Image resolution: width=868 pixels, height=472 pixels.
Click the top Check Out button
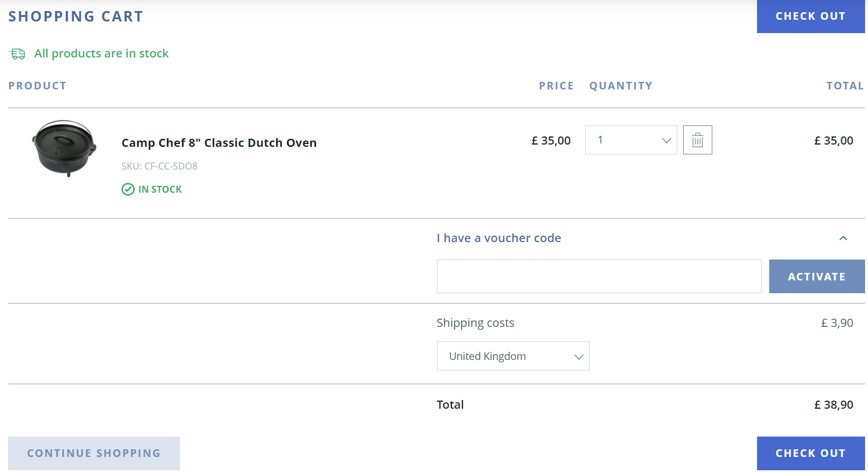(x=810, y=16)
